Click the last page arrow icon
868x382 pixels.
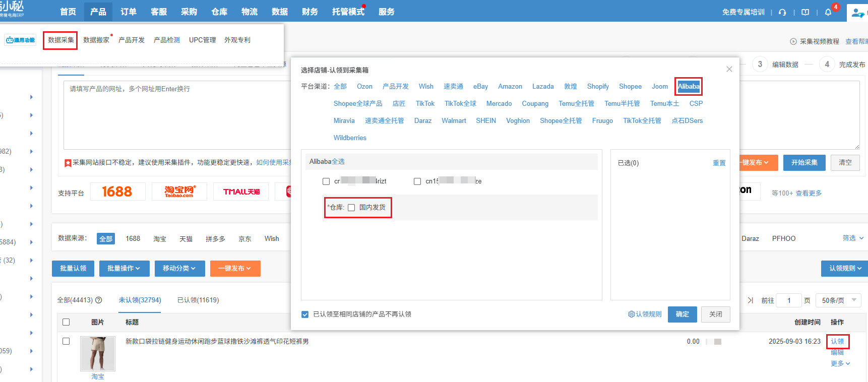pyautogui.click(x=751, y=300)
